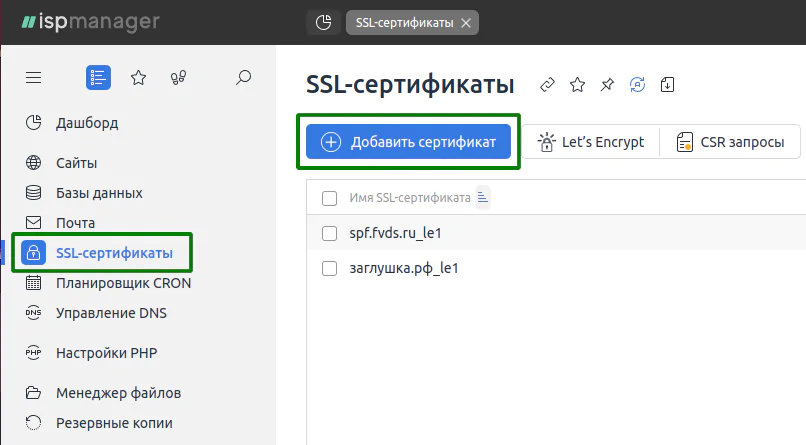The height and width of the screenshot is (445, 806).
Task: Collapse the sidebar with the hamburger icon
Action: (33, 78)
